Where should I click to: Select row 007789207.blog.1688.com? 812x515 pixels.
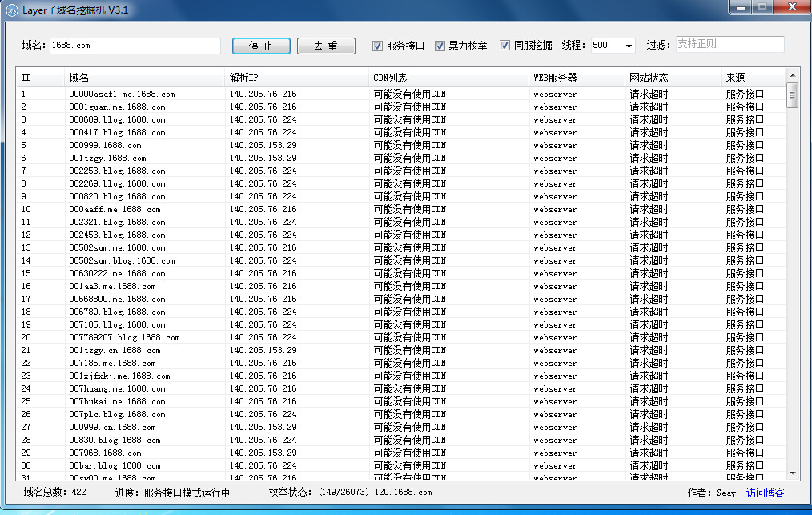[x=401, y=337]
